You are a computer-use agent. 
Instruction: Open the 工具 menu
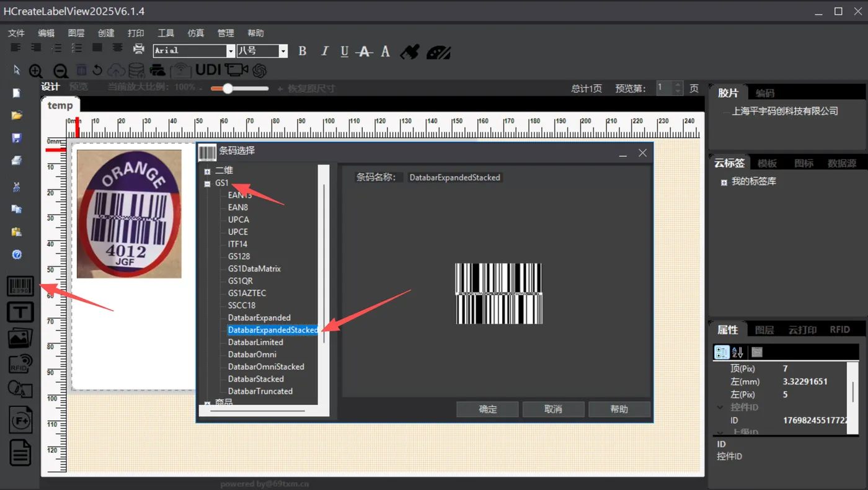(x=166, y=33)
